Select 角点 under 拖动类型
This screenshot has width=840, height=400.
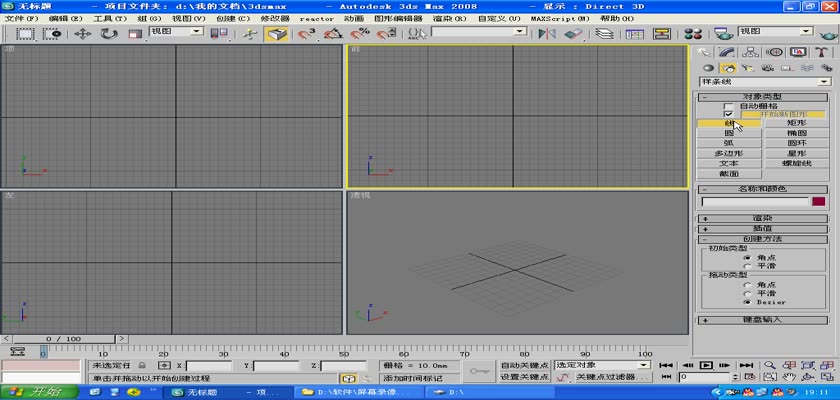747,285
